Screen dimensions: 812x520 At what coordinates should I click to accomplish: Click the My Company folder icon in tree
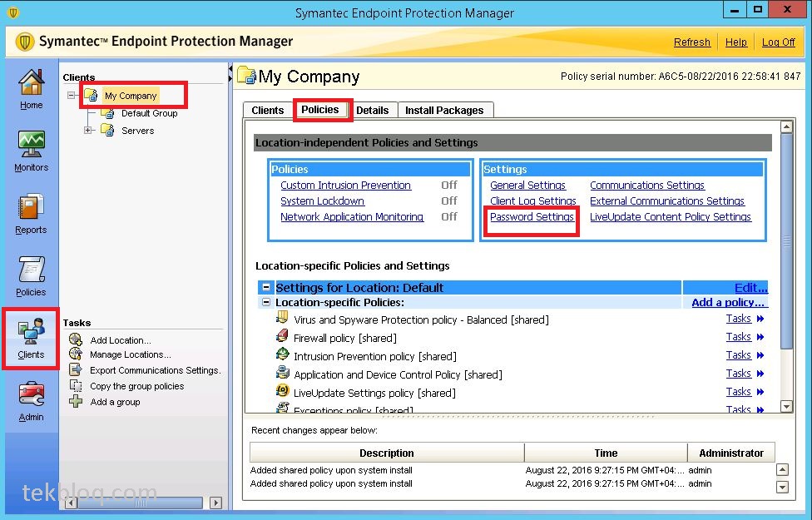pyautogui.click(x=92, y=95)
